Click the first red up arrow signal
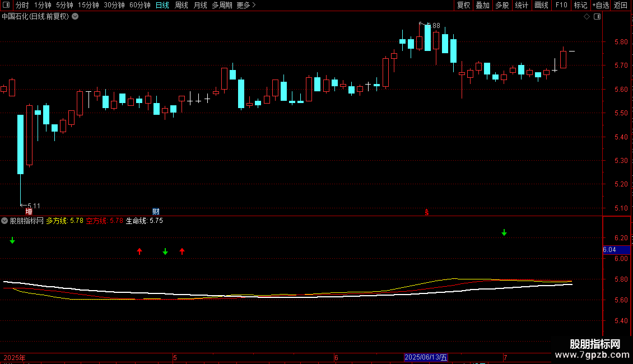The image size is (633, 364). [139, 251]
